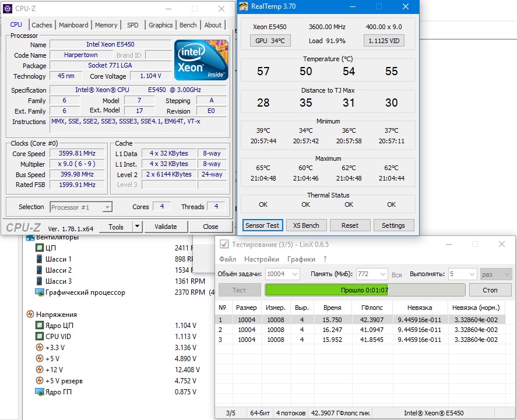Click the +3.3 V voltage icon
The image size is (517, 420).
point(39,347)
